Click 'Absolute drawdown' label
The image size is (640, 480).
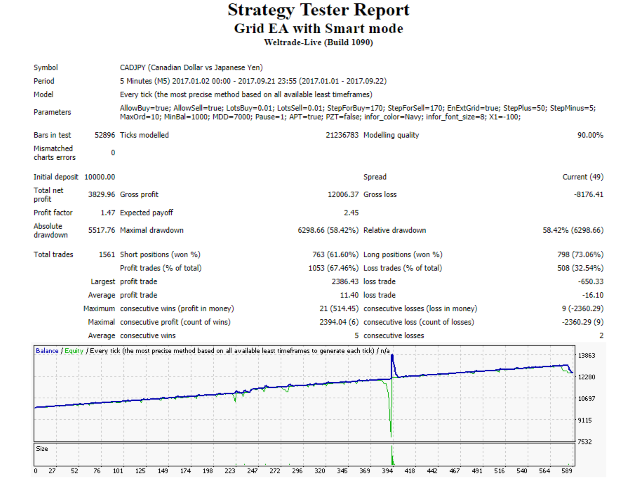click(51, 231)
